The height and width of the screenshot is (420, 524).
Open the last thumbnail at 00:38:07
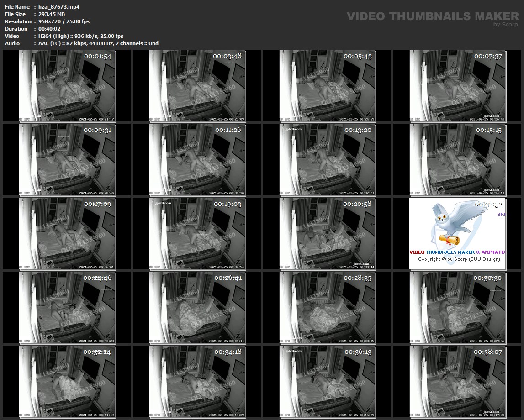(x=457, y=382)
